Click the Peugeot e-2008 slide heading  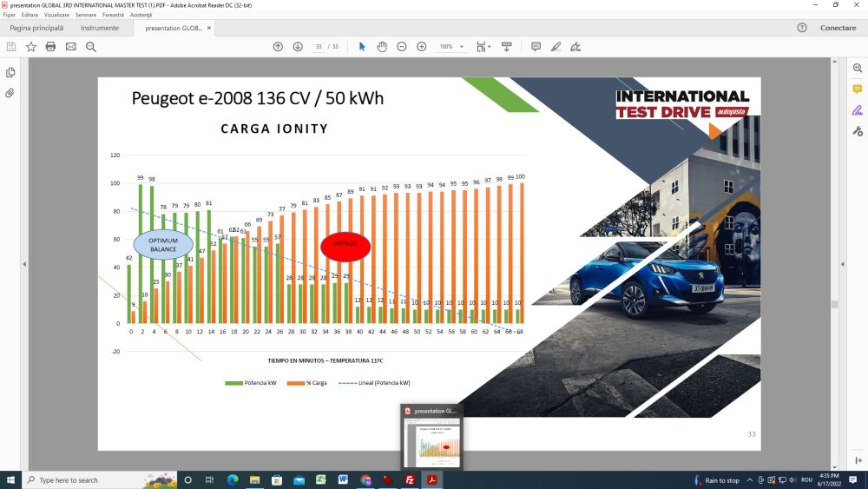coord(258,98)
